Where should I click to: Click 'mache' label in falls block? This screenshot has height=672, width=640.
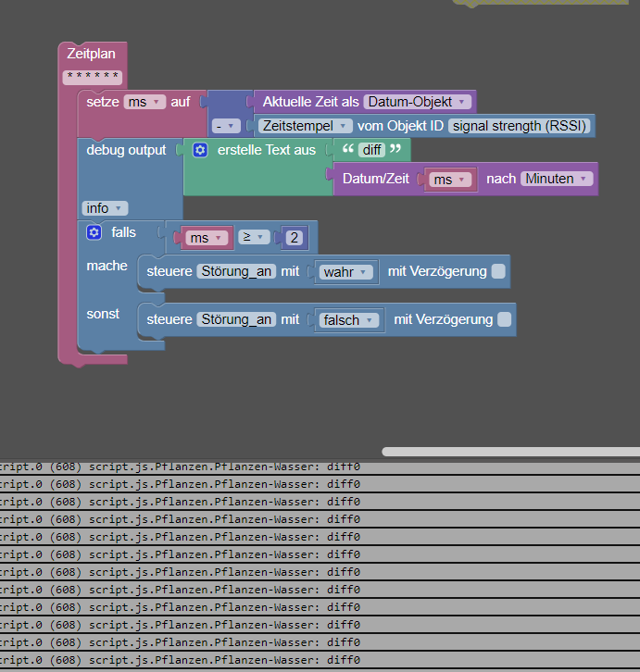tap(107, 266)
